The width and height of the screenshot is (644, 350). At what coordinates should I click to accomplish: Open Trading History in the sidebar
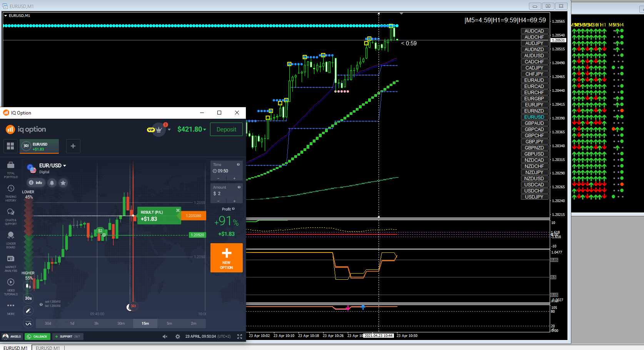11,193
